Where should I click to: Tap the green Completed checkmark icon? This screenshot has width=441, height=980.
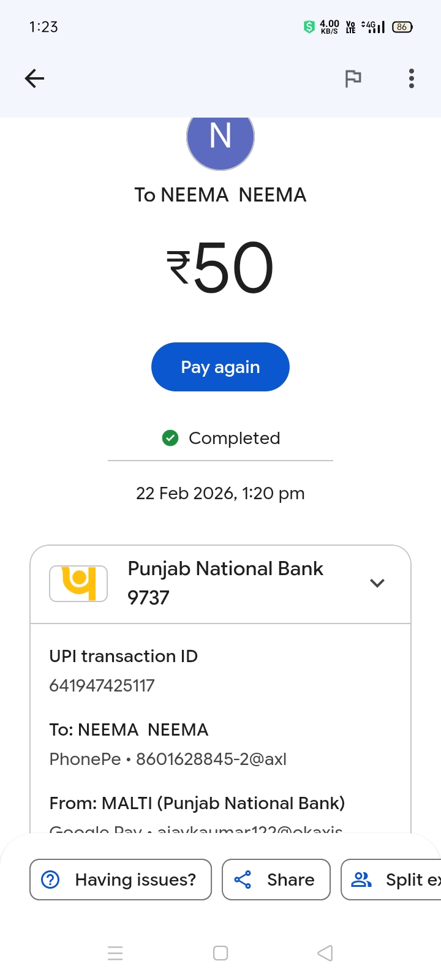[170, 438]
